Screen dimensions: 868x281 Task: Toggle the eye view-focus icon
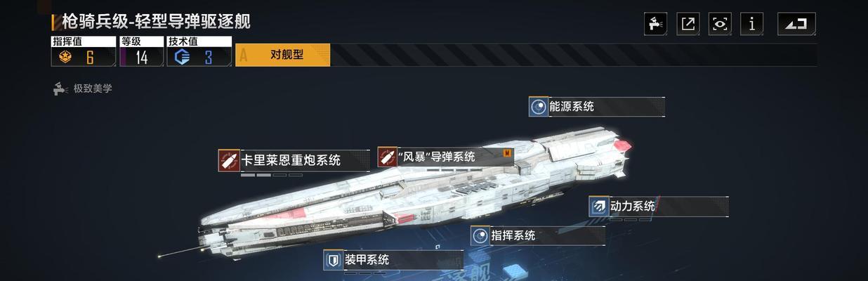point(720,24)
